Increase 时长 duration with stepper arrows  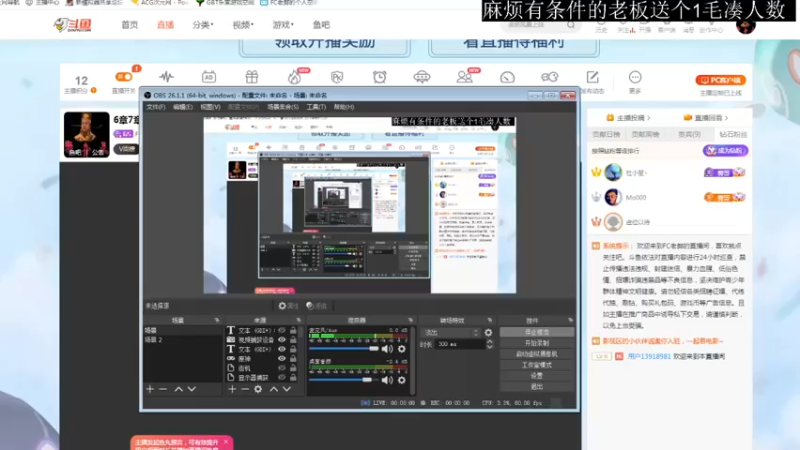pos(490,342)
